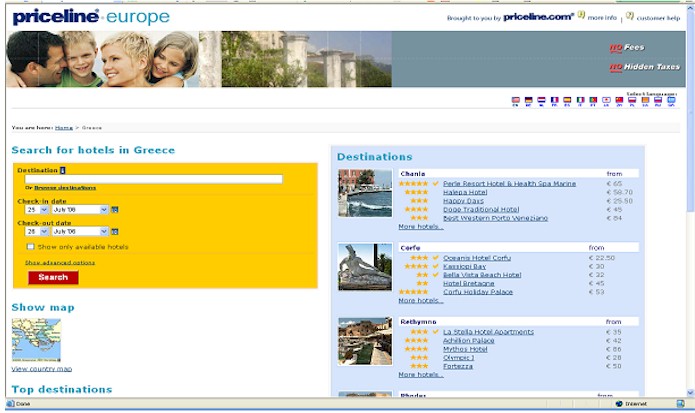The width and height of the screenshot is (695, 413).
Task: Open La Stella Hotel Apartments link
Action: coord(488,331)
